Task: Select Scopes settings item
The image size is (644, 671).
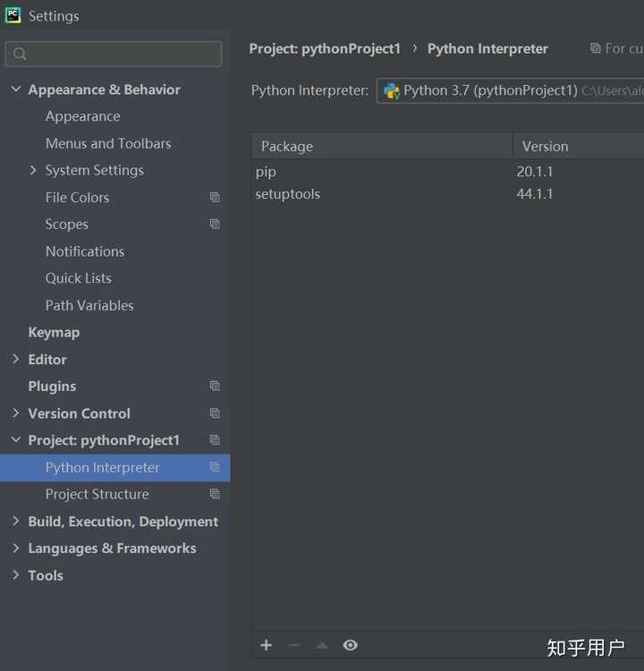Action: pos(67,225)
